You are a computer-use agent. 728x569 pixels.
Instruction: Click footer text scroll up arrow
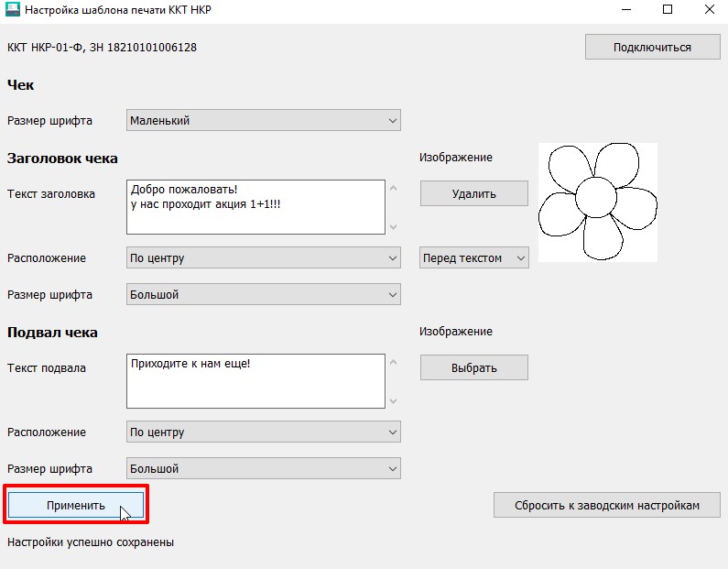click(x=393, y=362)
